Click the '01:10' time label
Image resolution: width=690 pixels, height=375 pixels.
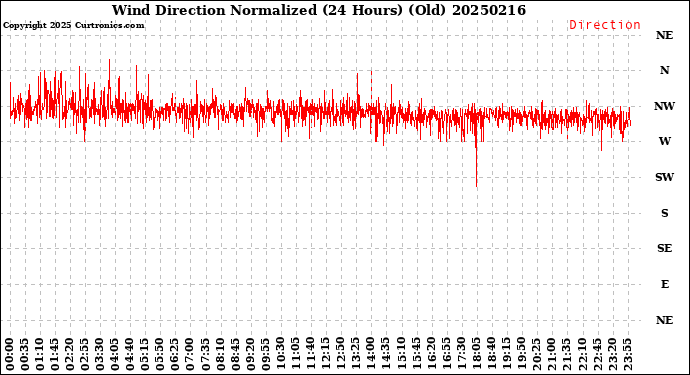pyautogui.click(x=40, y=355)
